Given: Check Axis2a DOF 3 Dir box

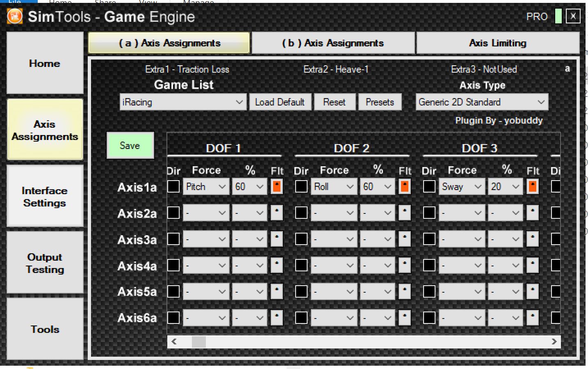Looking at the screenshot, I should tap(429, 213).
